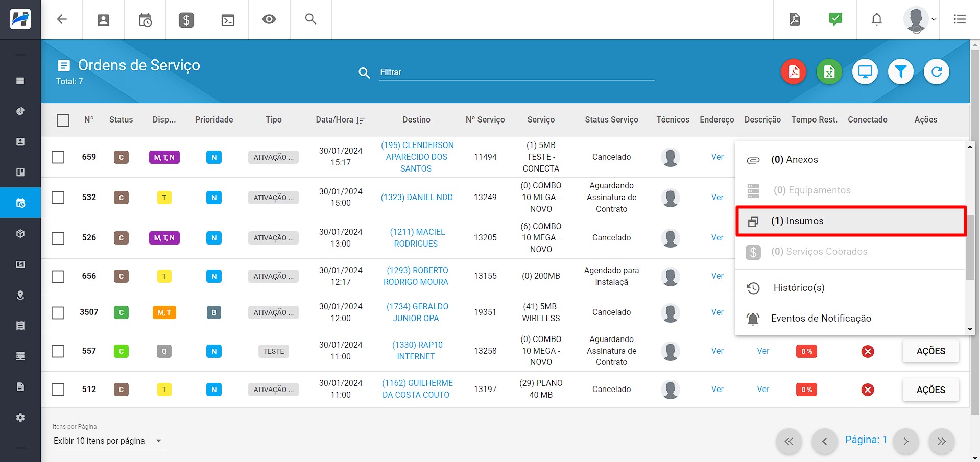This screenshot has width=980, height=462.
Task: Open customer link (1330) RAP10 INTERNET
Action: 417,351
